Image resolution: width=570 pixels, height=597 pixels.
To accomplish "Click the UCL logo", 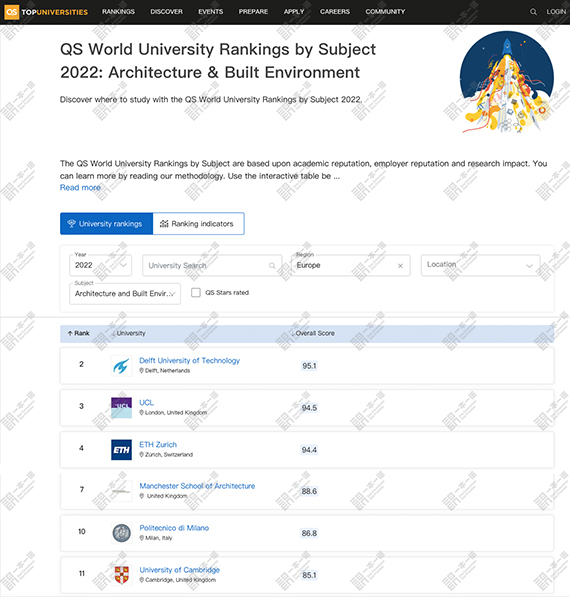I will coord(121,408).
